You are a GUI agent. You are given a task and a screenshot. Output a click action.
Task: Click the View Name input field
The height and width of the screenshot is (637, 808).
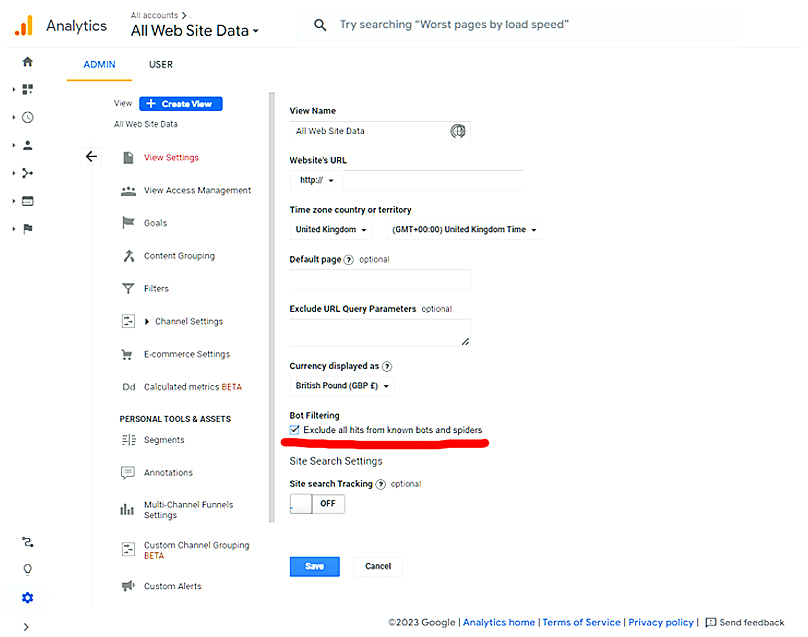click(380, 131)
